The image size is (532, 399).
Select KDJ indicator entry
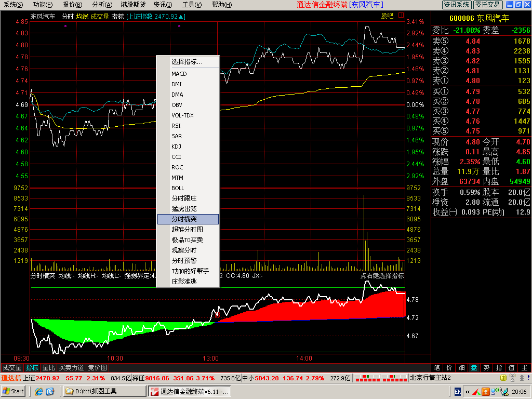tap(188, 147)
